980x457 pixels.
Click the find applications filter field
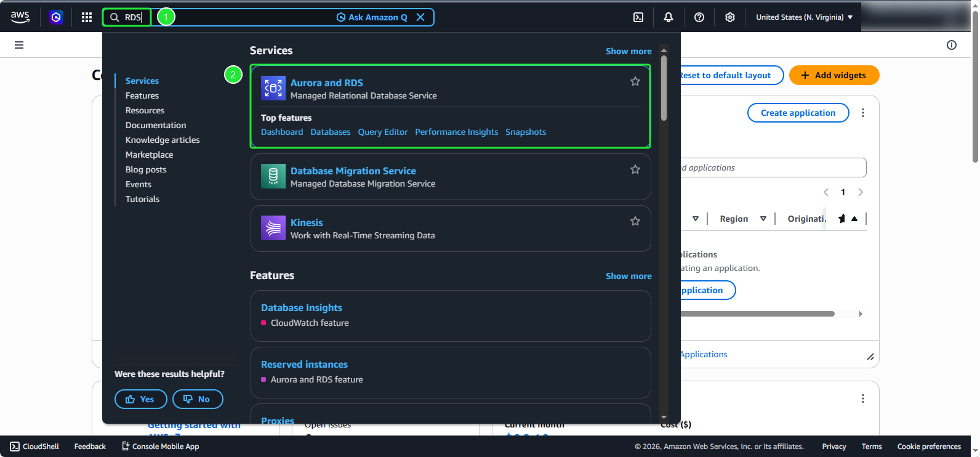[773, 168]
